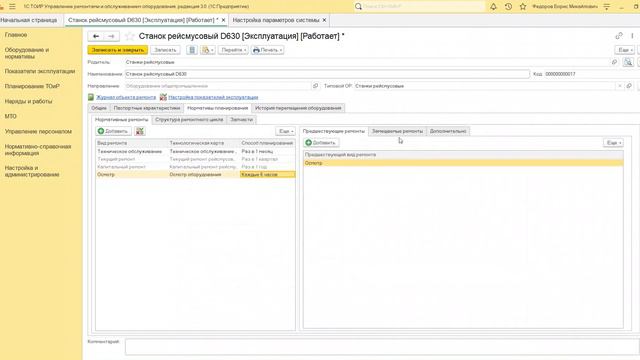Open notifications bell icon
The image size is (640, 360).
[493, 7]
